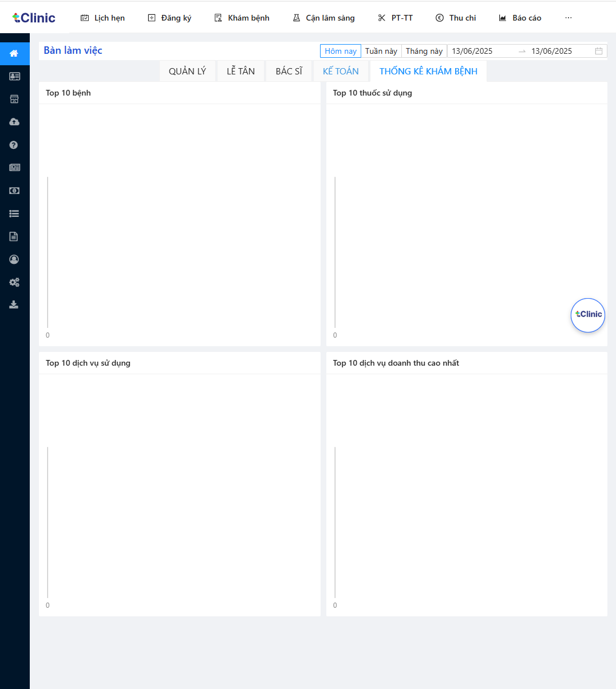Select the Tháng này filter
The width and height of the screenshot is (616, 689).
tap(424, 51)
